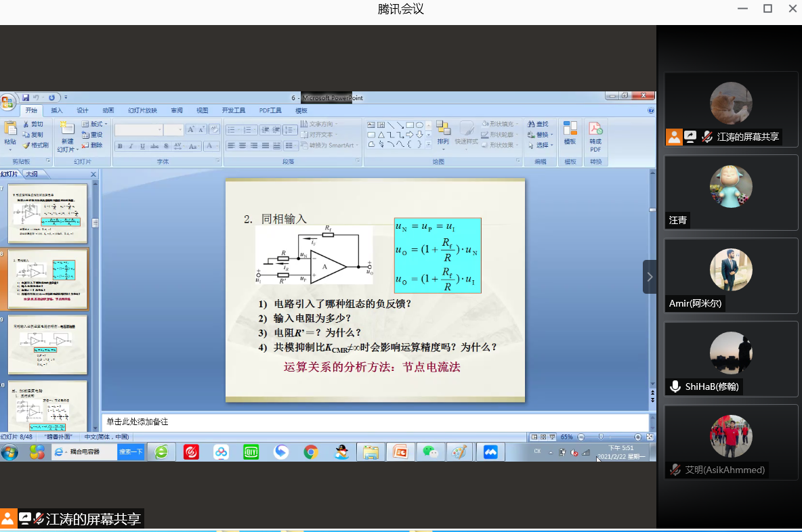Image resolution: width=802 pixels, height=532 pixels.
Task: Select slide 9 thumbnail in slide panel
Action: point(47,344)
